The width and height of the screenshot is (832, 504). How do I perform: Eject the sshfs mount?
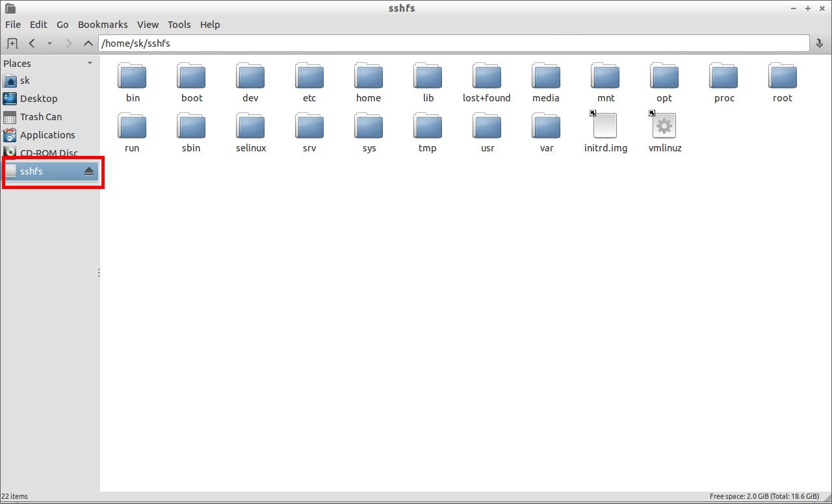point(89,171)
